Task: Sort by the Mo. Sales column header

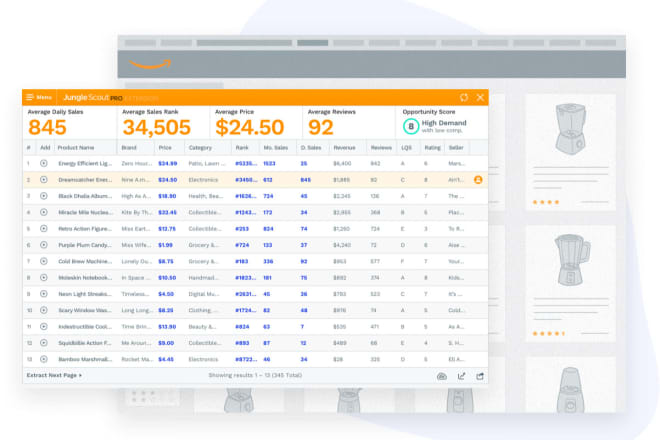Action: (276, 148)
